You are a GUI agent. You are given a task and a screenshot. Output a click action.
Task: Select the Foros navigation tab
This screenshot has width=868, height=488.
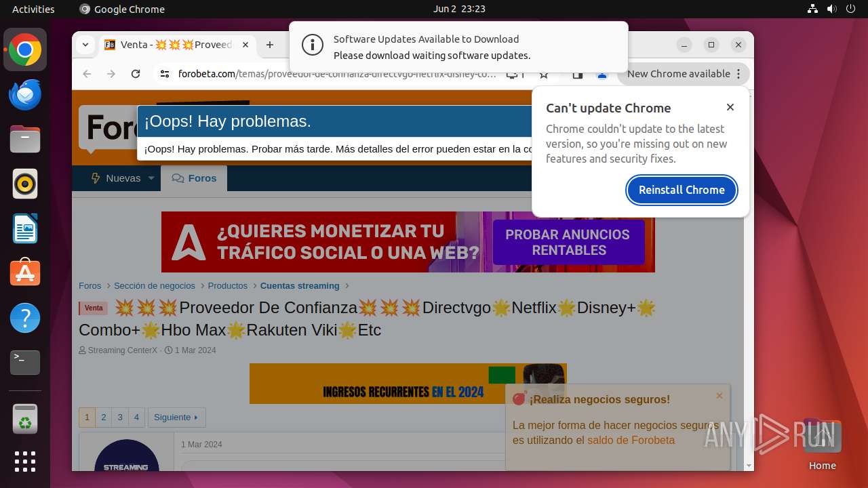coord(194,178)
